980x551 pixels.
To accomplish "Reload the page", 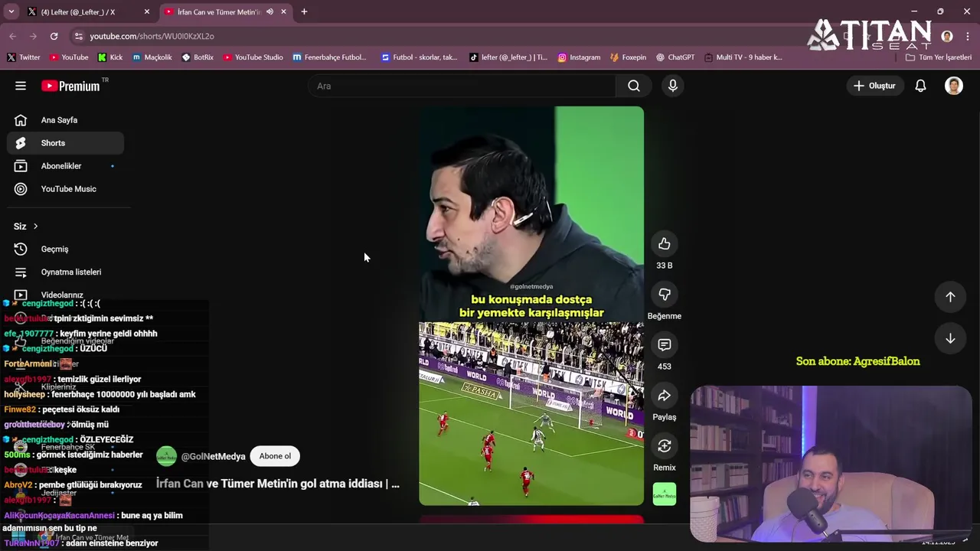I will pos(54,36).
